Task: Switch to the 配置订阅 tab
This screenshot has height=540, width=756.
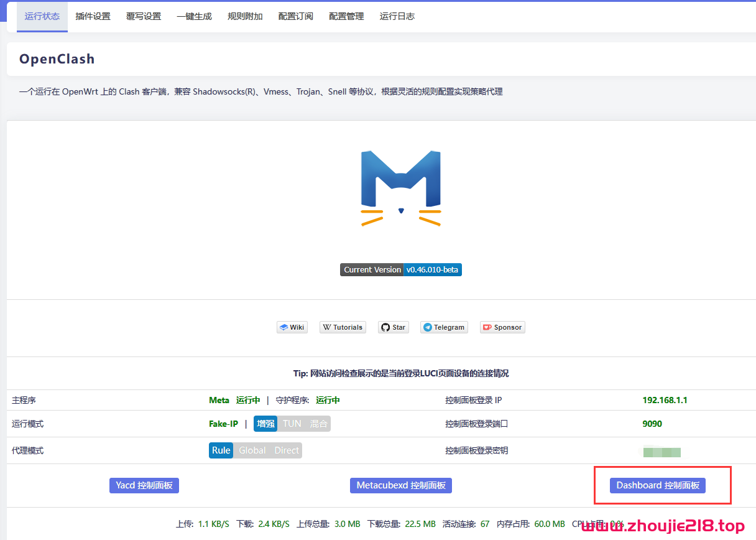Action: (x=295, y=16)
